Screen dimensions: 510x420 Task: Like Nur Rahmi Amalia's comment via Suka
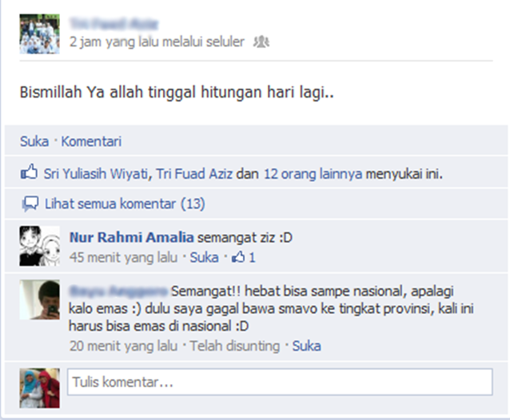coord(204,257)
